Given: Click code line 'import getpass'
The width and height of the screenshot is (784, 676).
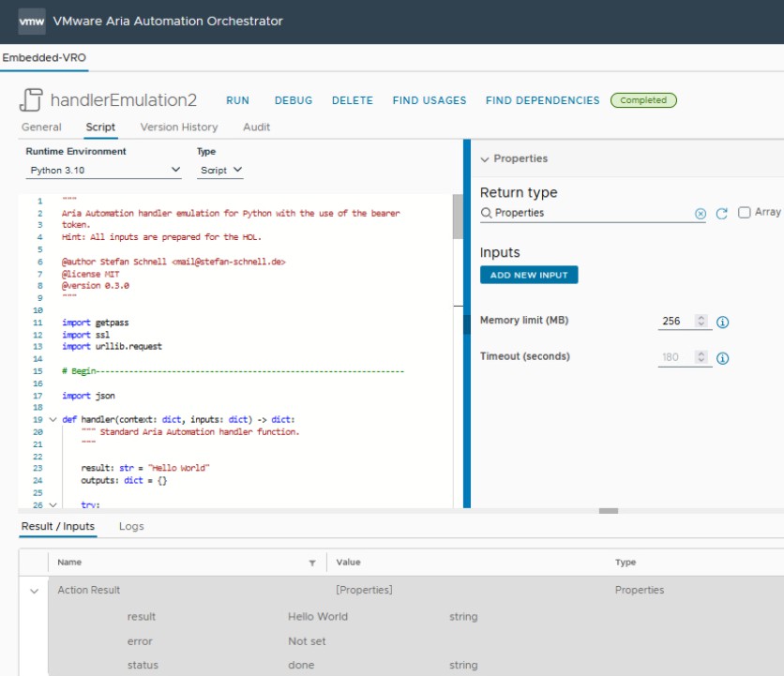Looking at the screenshot, I should coord(96,323).
